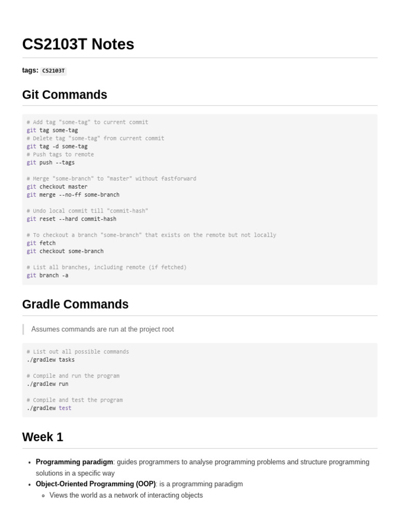Click the "Git Commands" heading
The image size is (399, 532).
coord(64,95)
